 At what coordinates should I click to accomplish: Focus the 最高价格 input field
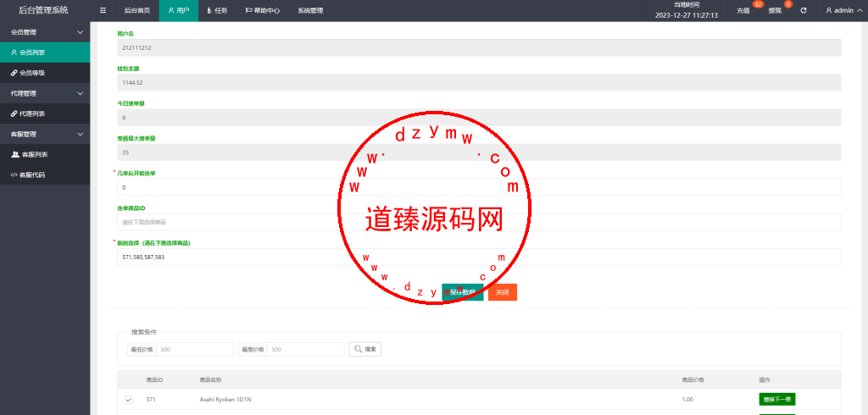pos(305,349)
